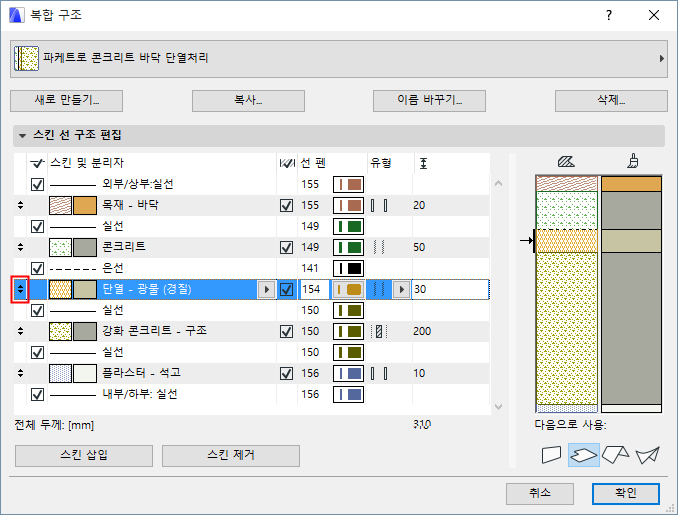Open black pen swatch for 은선 (141)
The height and width of the screenshot is (515, 678).
point(348,269)
